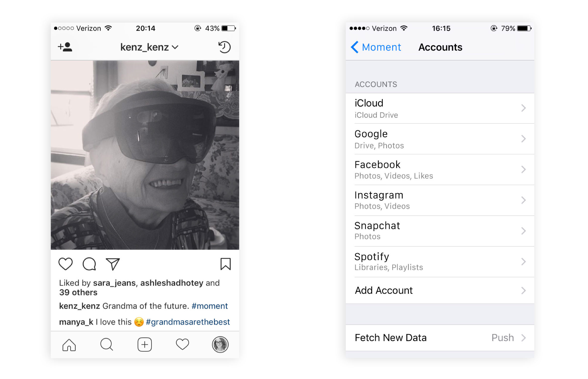Like the post with heart icon
The width and height of the screenshot is (588, 379).
pos(66,264)
